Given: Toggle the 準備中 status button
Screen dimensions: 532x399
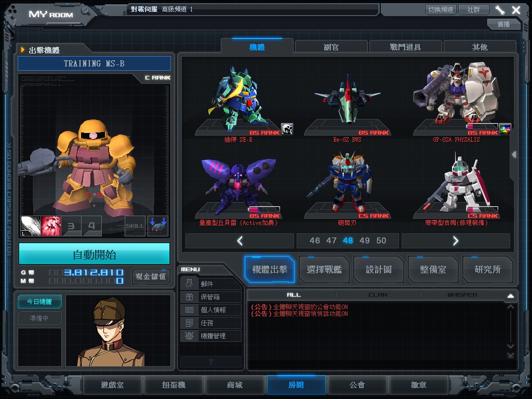Looking at the screenshot, I should tap(39, 318).
